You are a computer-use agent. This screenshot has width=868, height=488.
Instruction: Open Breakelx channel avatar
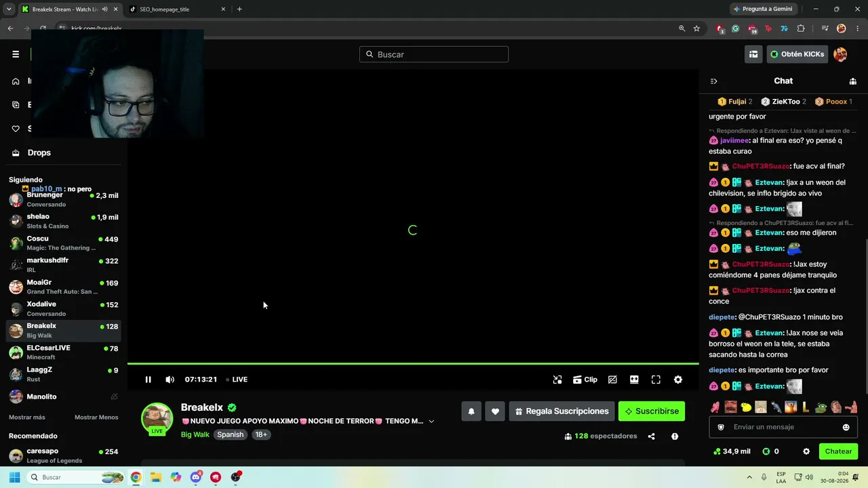[157, 419]
